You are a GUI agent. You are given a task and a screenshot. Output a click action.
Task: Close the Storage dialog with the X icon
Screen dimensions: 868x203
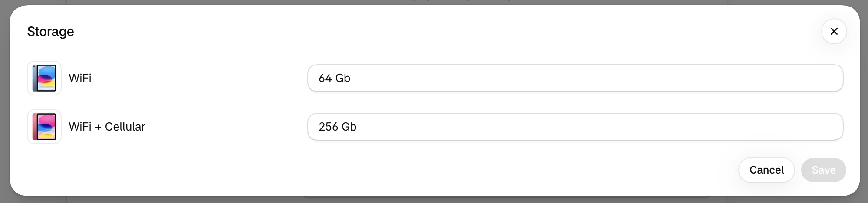(834, 31)
